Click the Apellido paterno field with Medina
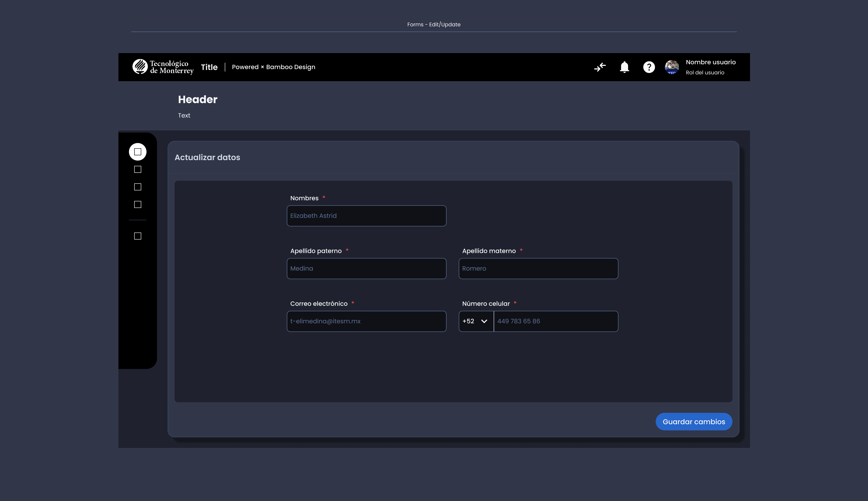The width and height of the screenshot is (868, 501). 367,268
